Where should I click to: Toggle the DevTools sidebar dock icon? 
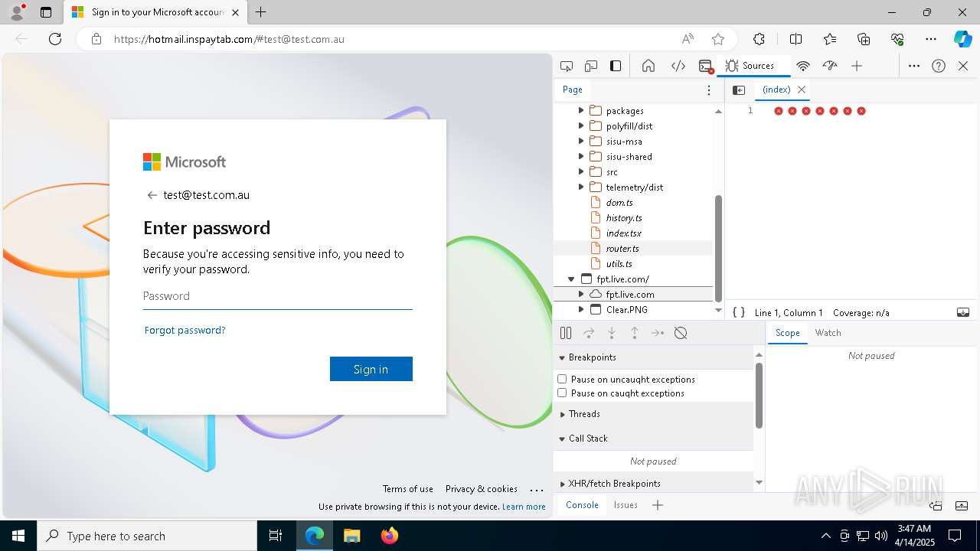[616, 66]
